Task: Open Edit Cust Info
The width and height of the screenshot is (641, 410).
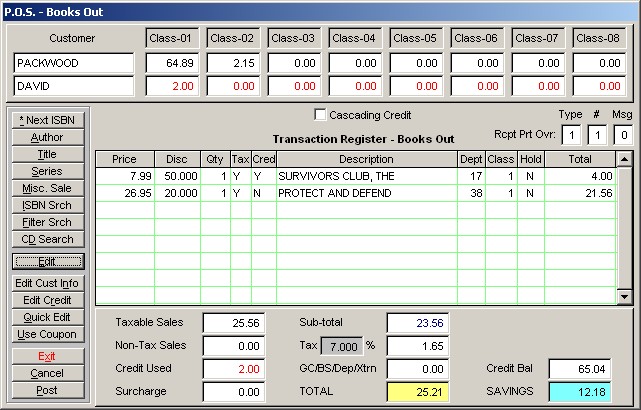Action: [48, 283]
